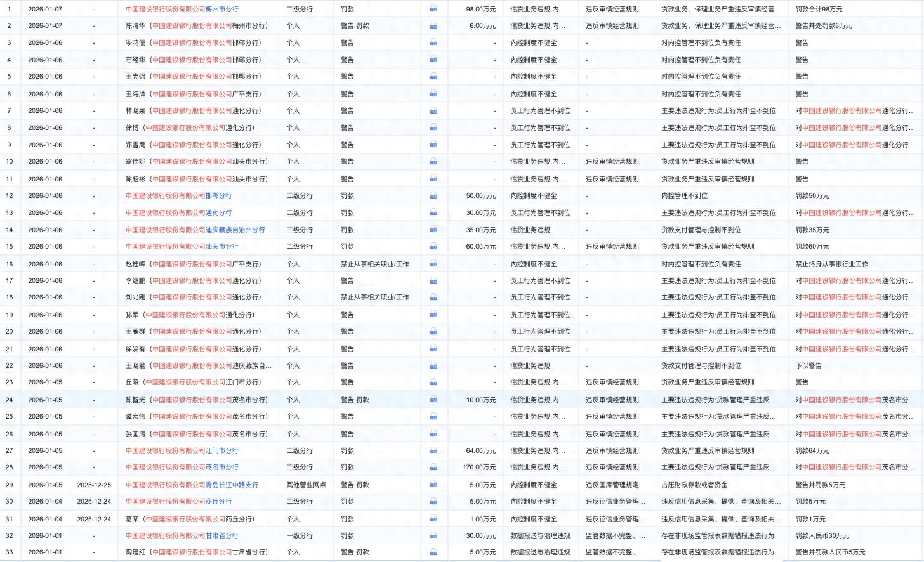The height and width of the screenshot is (562, 924).
Task: Open the 邯郸分行 company link in row 12
Action: pyautogui.click(x=179, y=195)
